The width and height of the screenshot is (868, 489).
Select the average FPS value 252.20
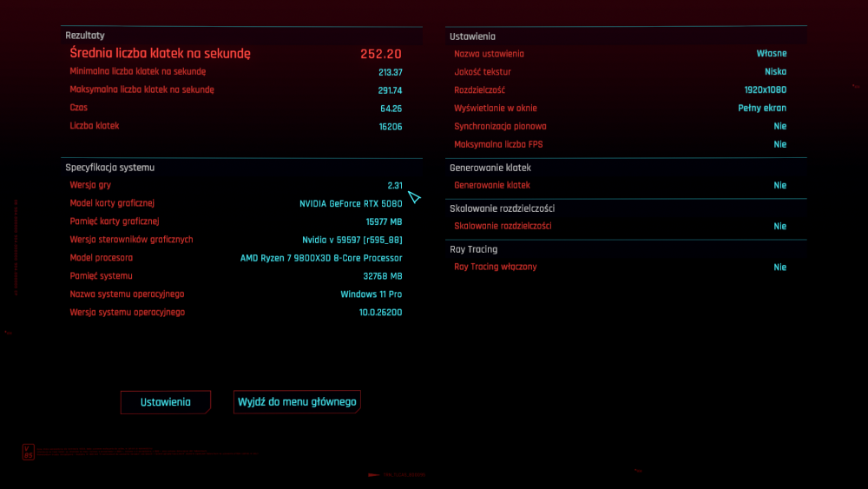point(381,54)
